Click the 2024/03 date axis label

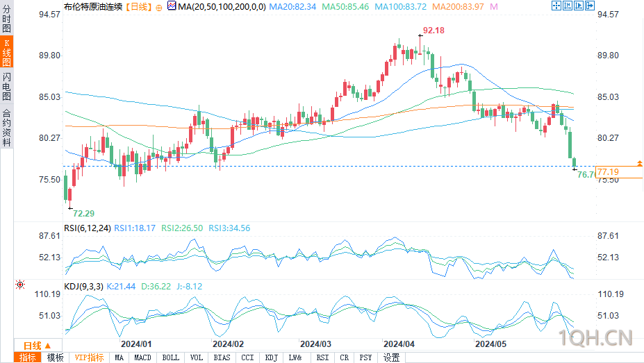[316, 344]
